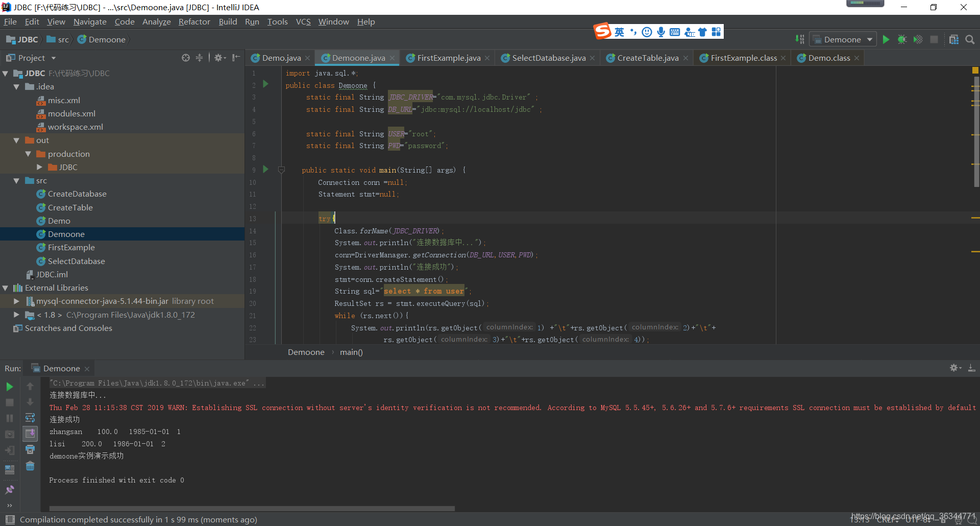This screenshot has width=980, height=526.
Task: Expand the JDBC folder under production
Action: (40, 167)
